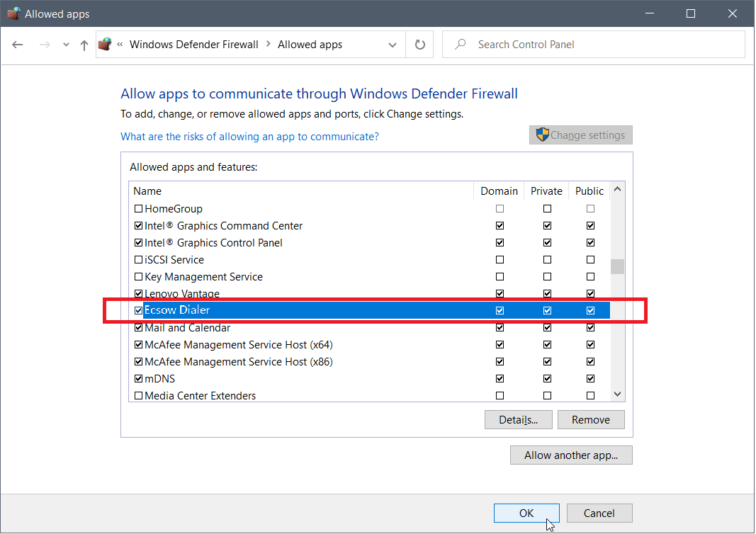Open What are the risks link

(x=249, y=136)
